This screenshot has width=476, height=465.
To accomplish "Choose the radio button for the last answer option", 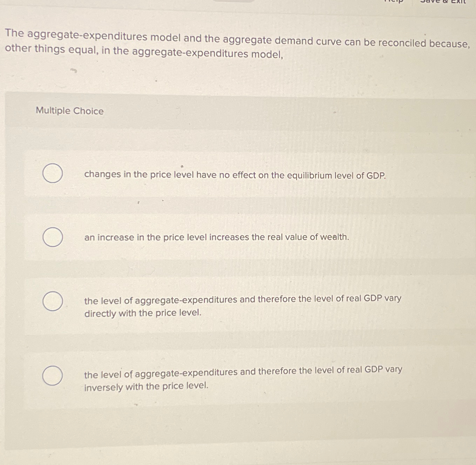I will coord(52,376).
